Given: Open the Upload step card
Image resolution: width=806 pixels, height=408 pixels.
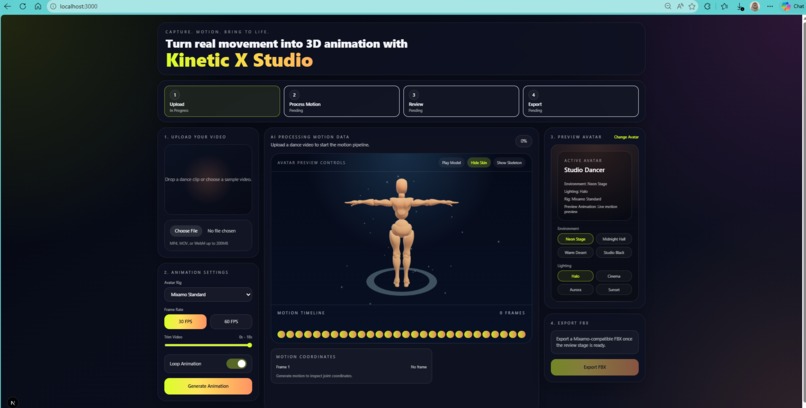Looking at the screenshot, I should (222, 101).
